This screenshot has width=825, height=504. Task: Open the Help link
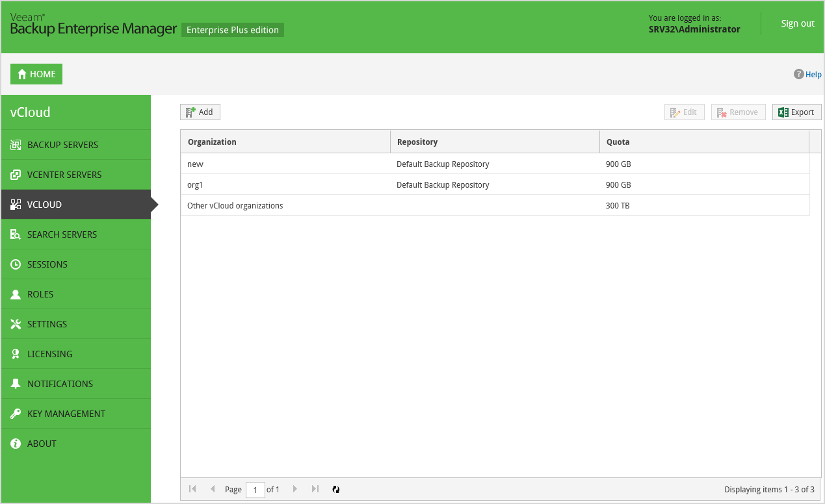click(x=813, y=75)
